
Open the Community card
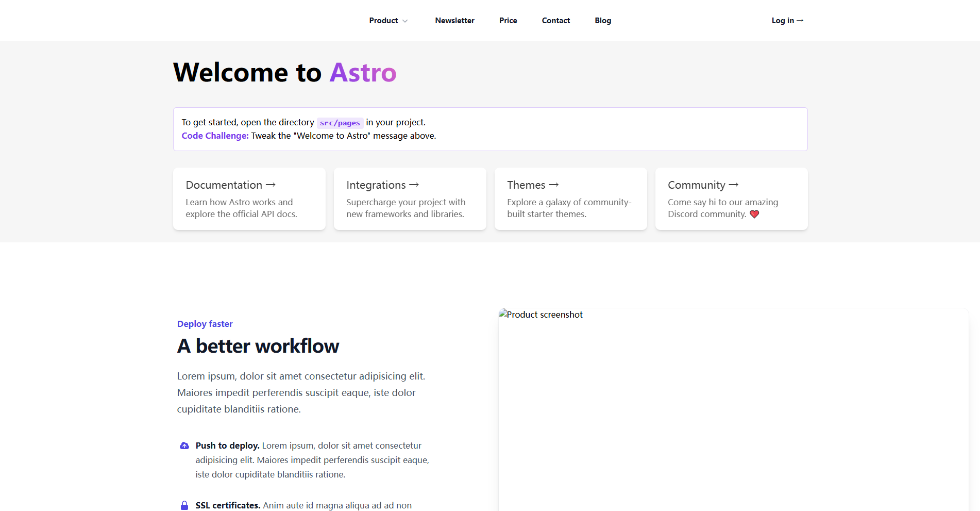click(732, 199)
